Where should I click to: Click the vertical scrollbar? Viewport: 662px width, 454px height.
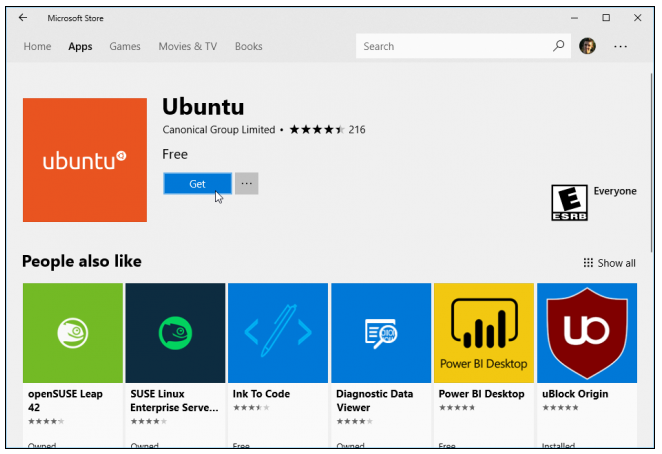tap(651, 163)
